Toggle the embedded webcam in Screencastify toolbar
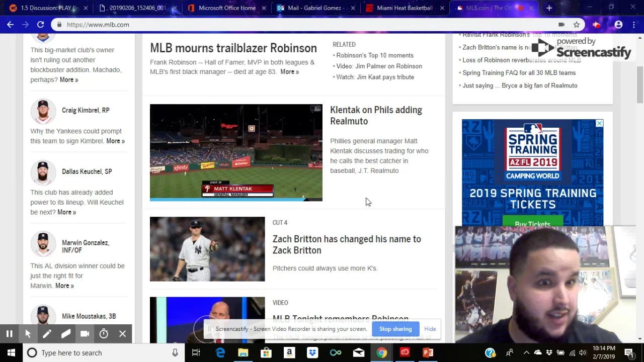The image size is (644, 362). coord(85,334)
